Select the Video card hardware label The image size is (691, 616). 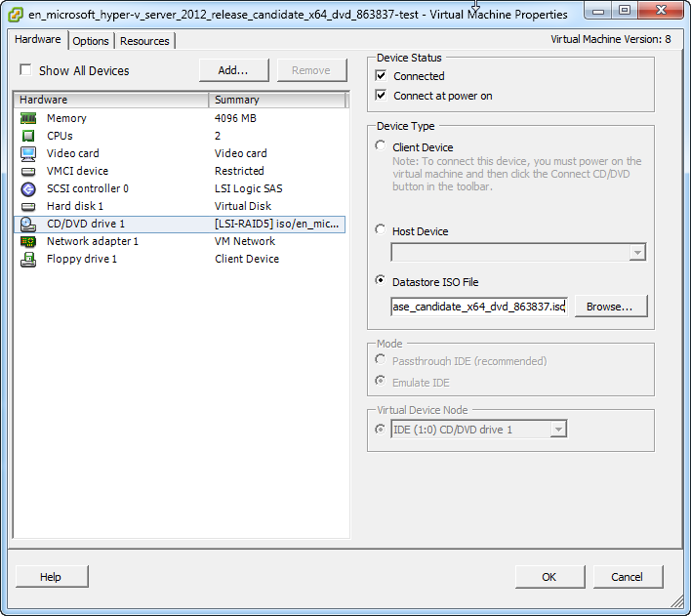pos(73,153)
